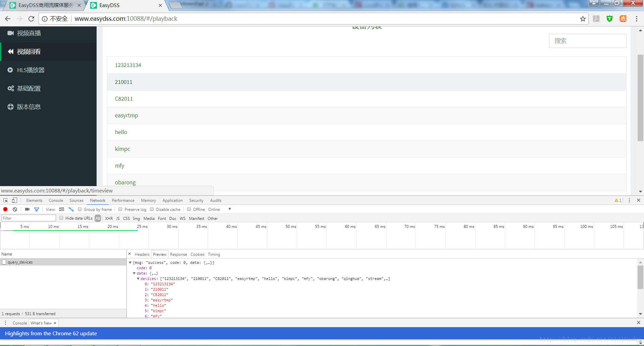Click the preview pane scrollbar thumb

[640, 277]
